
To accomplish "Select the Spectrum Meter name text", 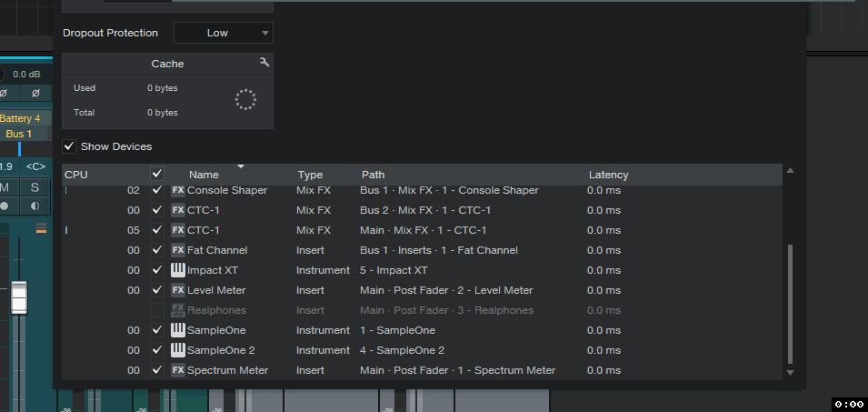I will pos(227,370).
